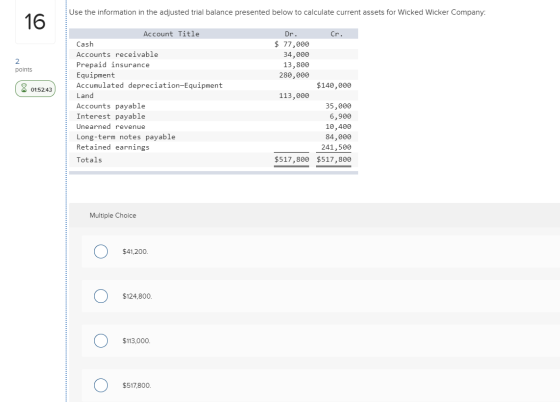Click the question number 16 box
This screenshot has width=560, height=402.
coord(35,21)
